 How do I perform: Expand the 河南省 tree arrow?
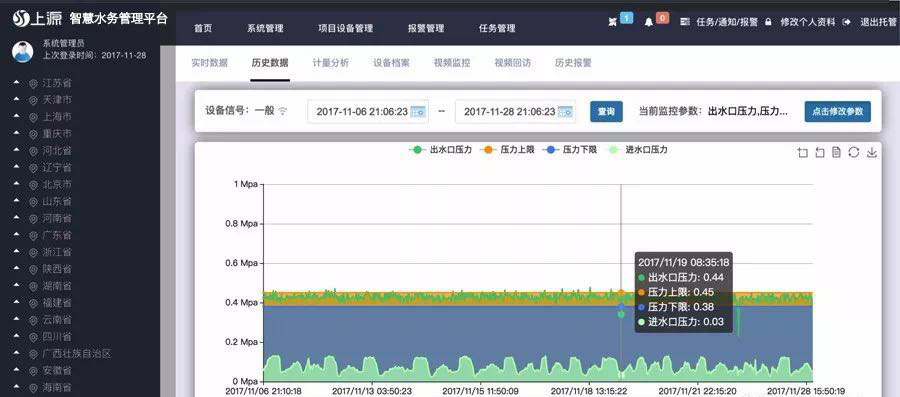pos(17,218)
